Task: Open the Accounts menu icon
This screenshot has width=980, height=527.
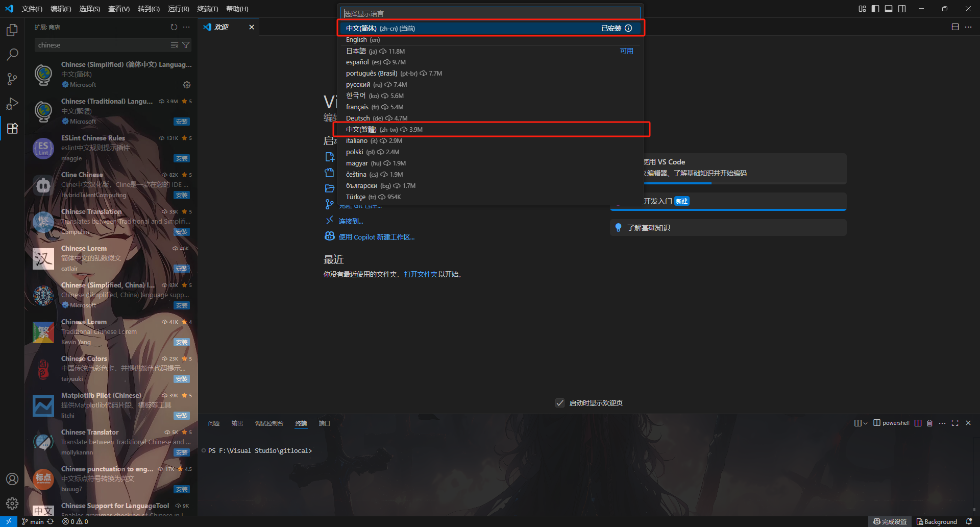Action: point(12,479)
